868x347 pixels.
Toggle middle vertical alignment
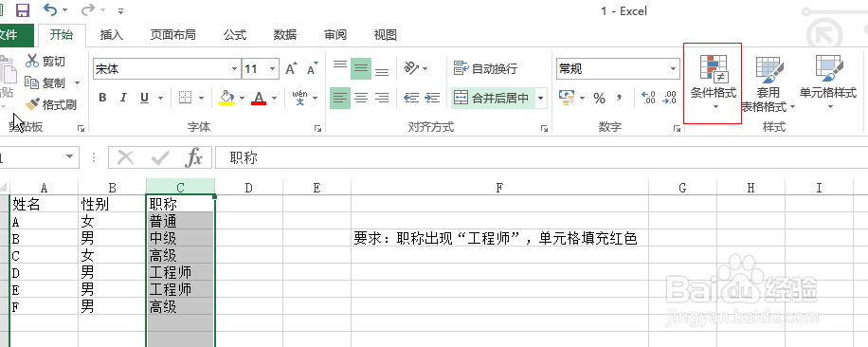pos(361,68)
